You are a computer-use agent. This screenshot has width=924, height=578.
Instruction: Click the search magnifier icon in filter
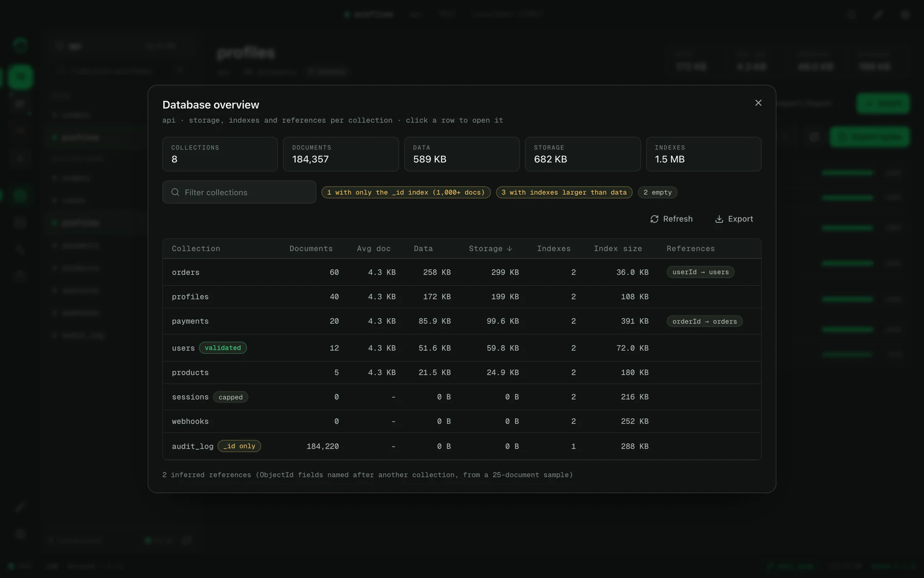[x=175, y=192]
